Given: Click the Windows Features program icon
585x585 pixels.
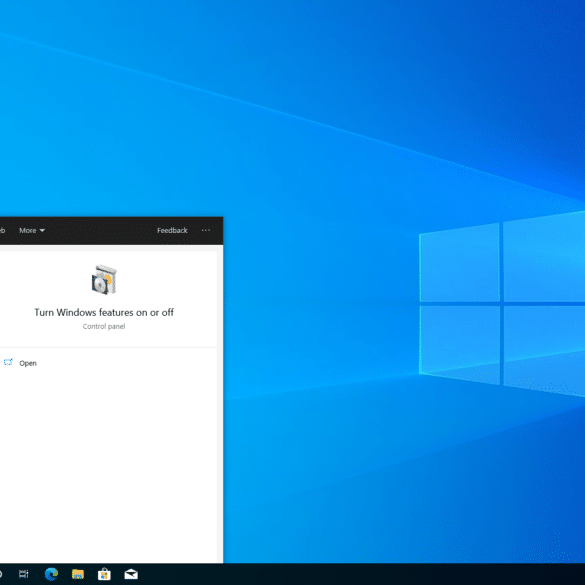Looking at the screenshot, I should (x=104, y=279).
